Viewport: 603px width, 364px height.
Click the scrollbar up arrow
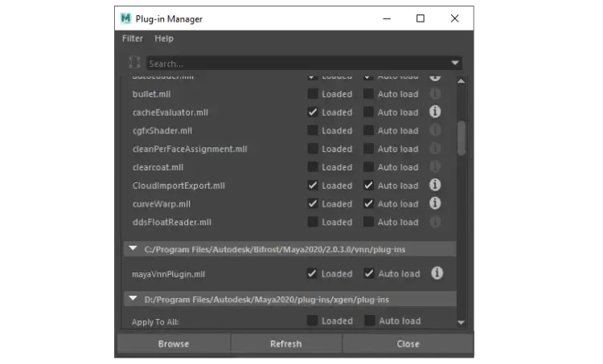pos(461,81)
